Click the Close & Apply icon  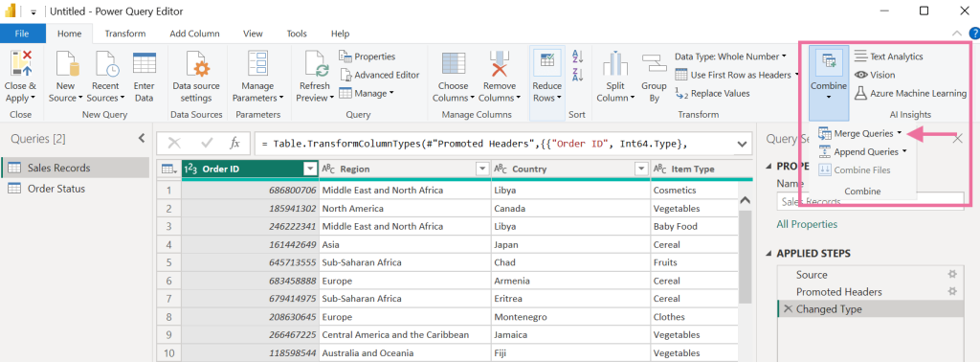click(x=20, y=64)
